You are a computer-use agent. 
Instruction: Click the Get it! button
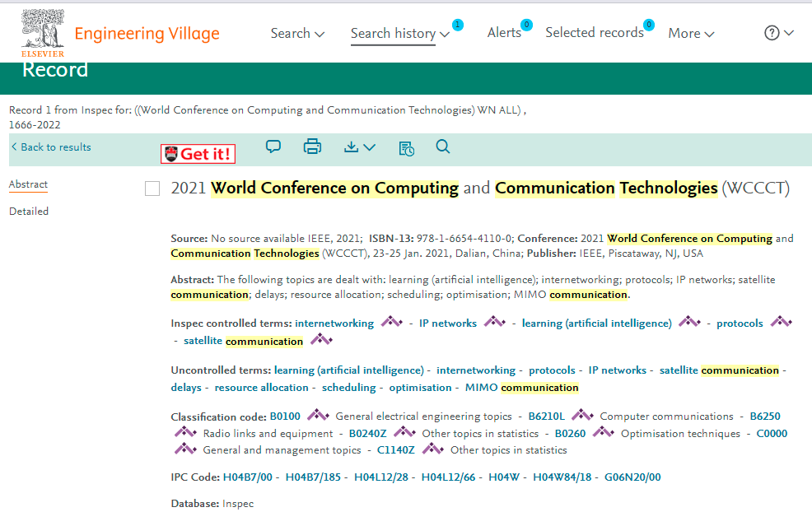pyautogui.click(x=198, y=154)
